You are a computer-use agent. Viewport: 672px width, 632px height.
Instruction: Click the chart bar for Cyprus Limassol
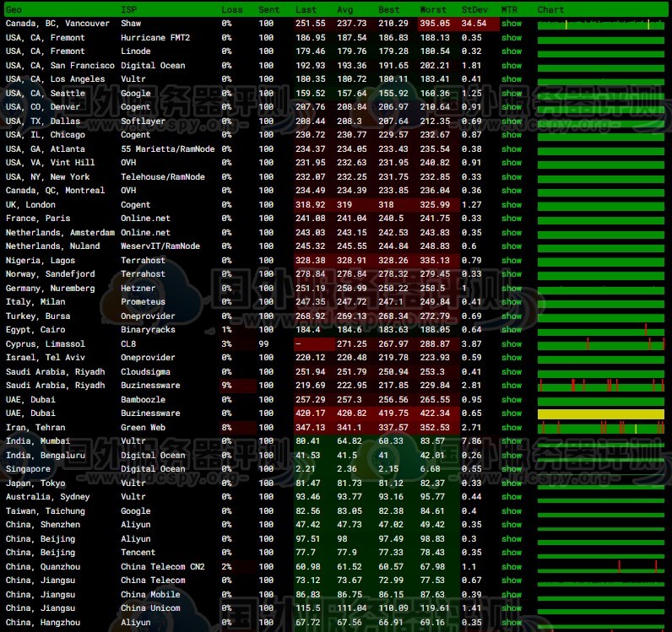coord(601,345)
